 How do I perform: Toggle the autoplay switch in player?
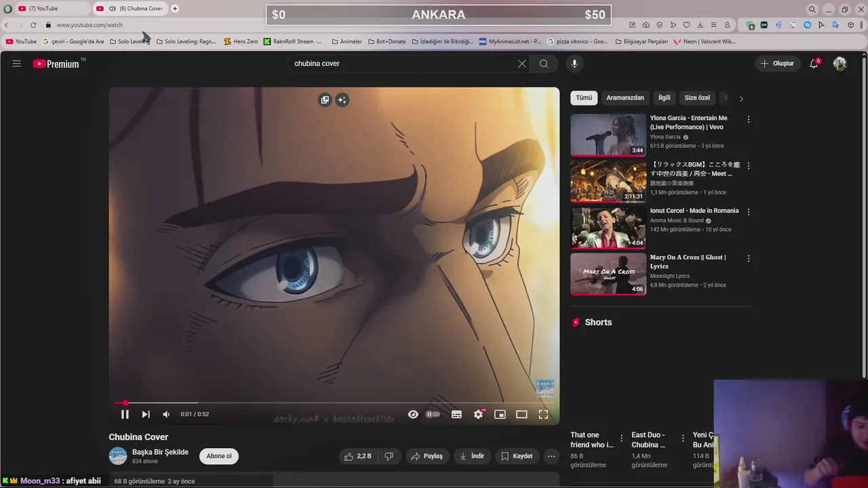(x=433, y=414)
